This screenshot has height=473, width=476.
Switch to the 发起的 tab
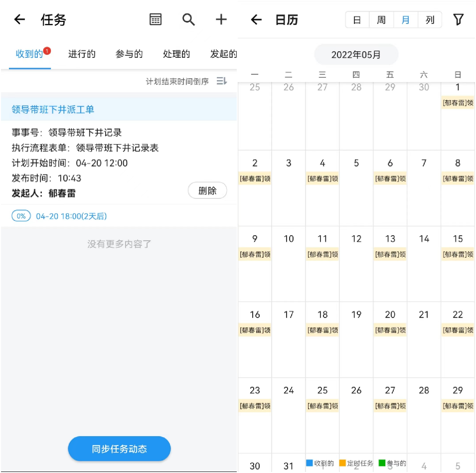pyautogui.click(x=223, y=54)
